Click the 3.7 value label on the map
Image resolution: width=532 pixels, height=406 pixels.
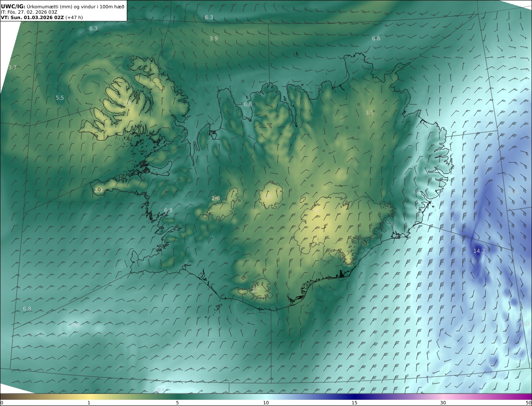pos(12,67)
